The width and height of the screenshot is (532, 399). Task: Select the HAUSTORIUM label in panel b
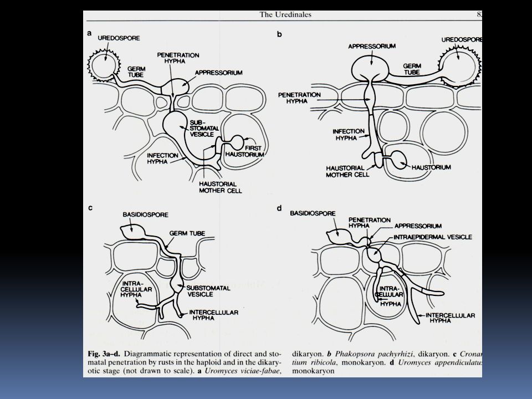(431, 167)
